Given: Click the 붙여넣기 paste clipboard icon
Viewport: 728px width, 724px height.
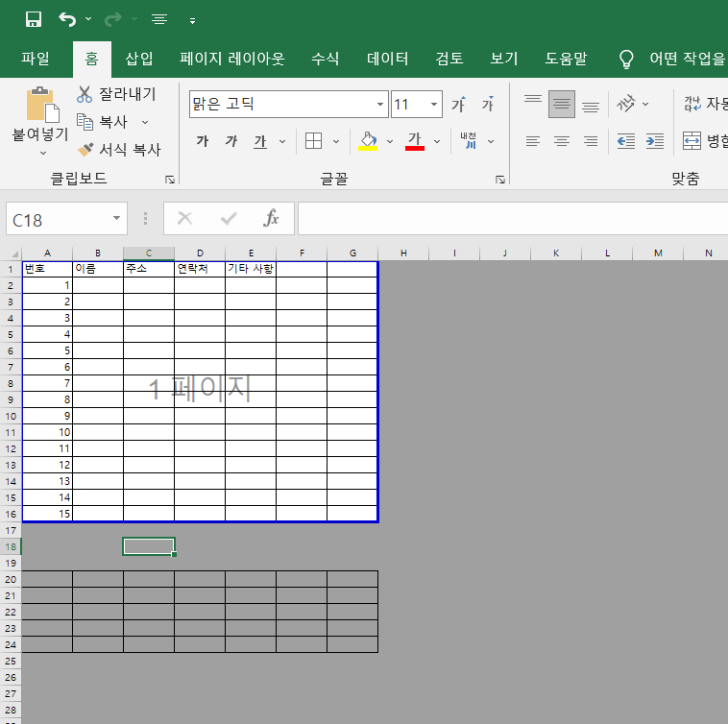Looking at the screenshot, I should click(42, 105).
